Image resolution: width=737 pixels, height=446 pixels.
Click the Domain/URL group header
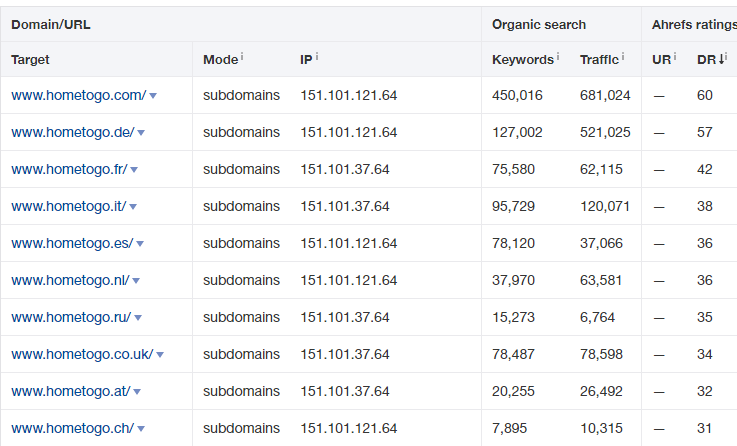click(x=51, y=24)
